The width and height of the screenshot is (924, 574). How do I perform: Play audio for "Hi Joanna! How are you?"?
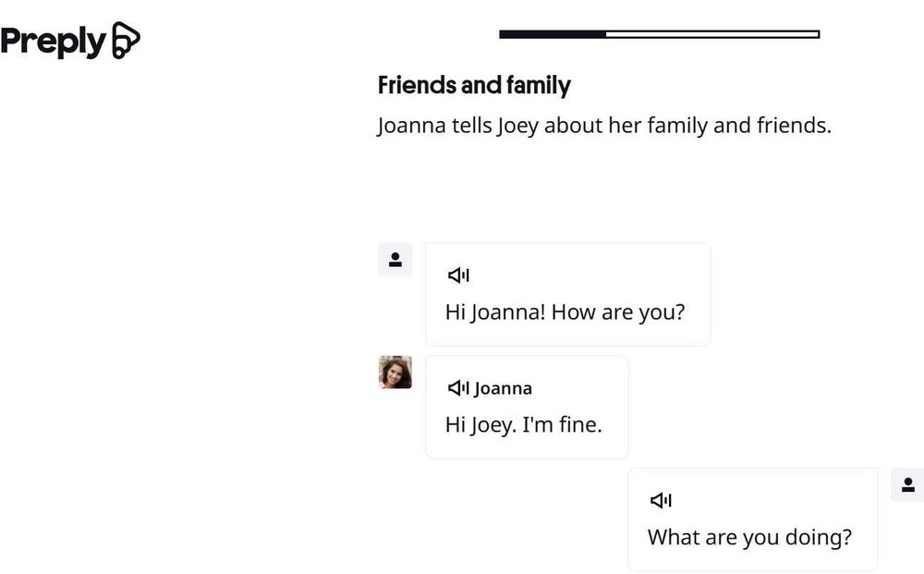[x=458, y=275]
